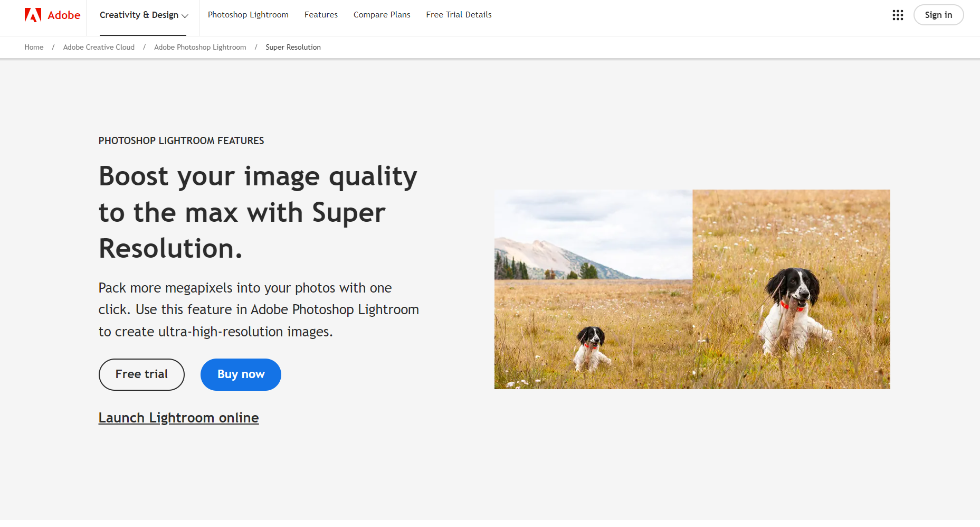View Free Trial Details in the navigation
This screenshot has height=527, width=980.
click(458, 15)
